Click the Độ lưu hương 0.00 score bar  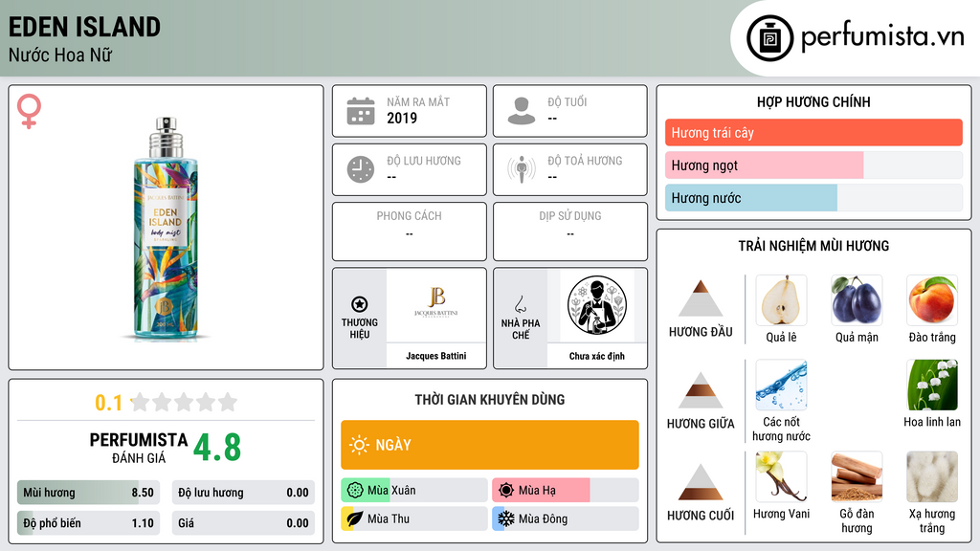[243, 493]
